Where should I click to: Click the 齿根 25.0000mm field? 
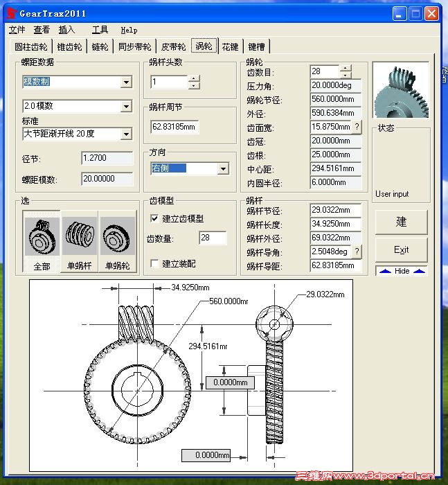tap(335, 155)
